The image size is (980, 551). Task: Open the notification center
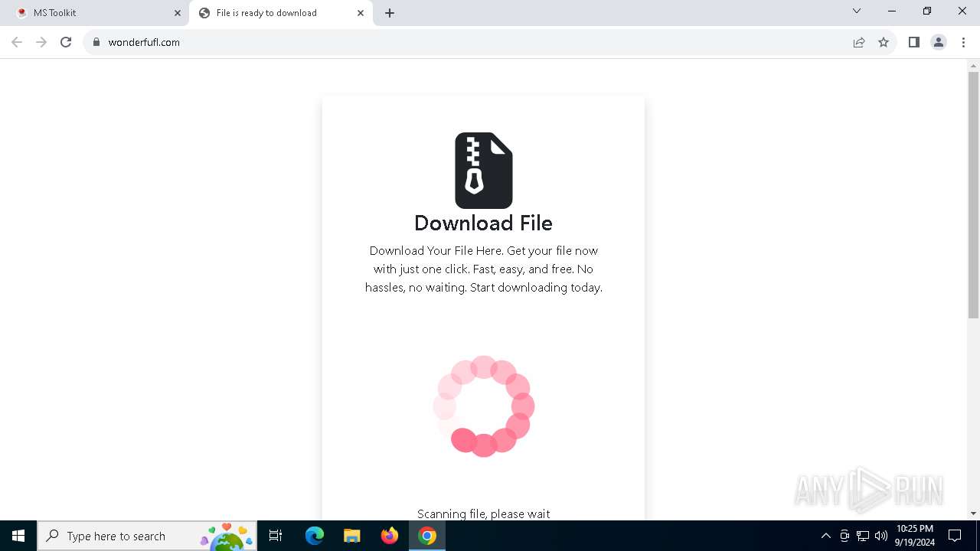pos(955,536)
